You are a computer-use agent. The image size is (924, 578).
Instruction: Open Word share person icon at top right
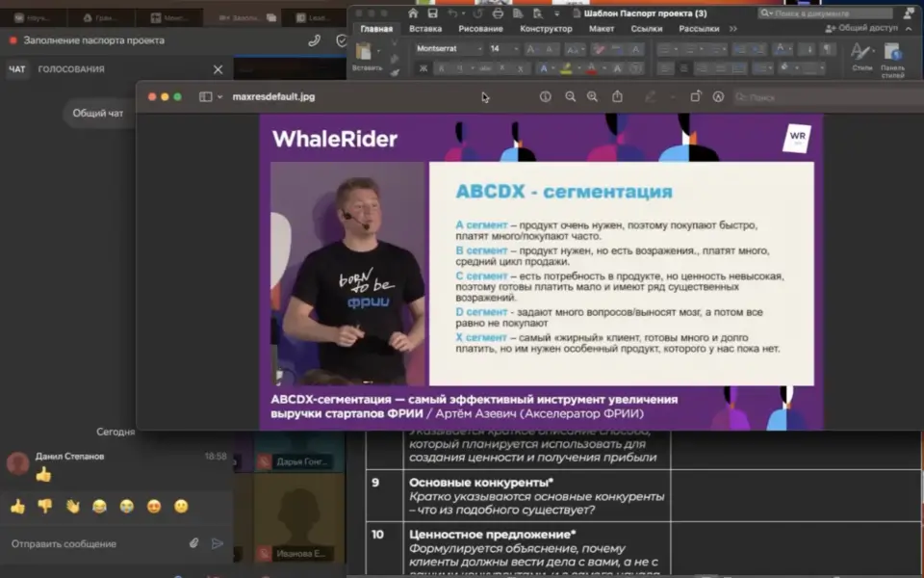click(x=908, y=13)
